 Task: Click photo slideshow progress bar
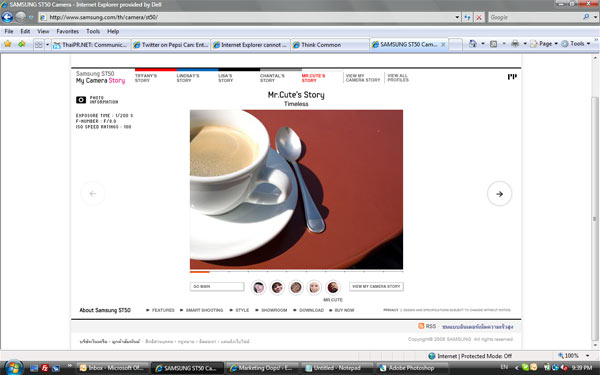(x=296, y=272)
